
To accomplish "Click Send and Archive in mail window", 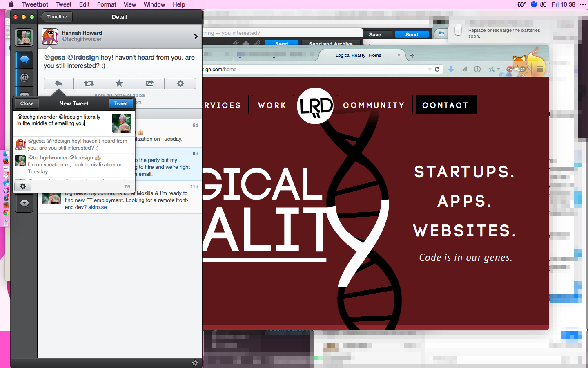I will [331, 43].
